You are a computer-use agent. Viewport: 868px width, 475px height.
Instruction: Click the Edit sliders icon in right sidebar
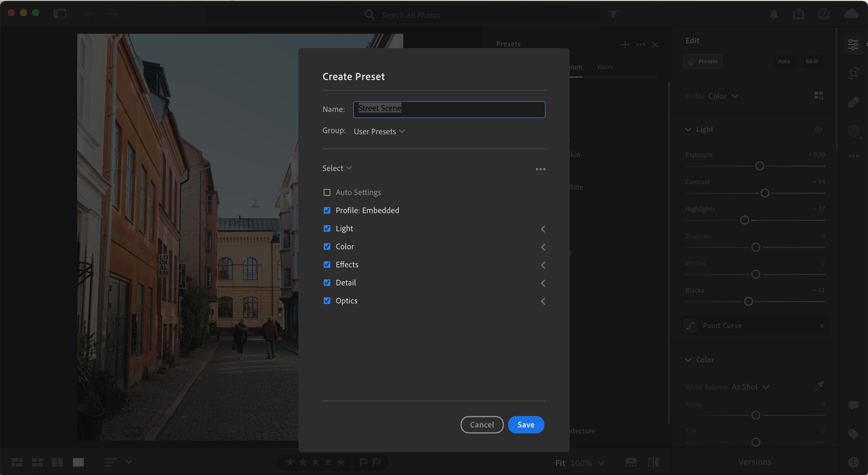point(854,44)
